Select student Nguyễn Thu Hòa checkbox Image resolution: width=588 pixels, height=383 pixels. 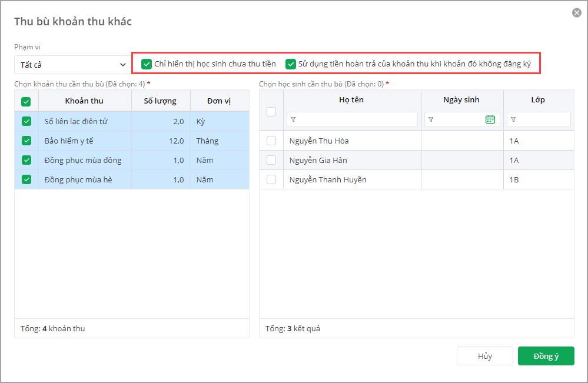tap(271, 141)
